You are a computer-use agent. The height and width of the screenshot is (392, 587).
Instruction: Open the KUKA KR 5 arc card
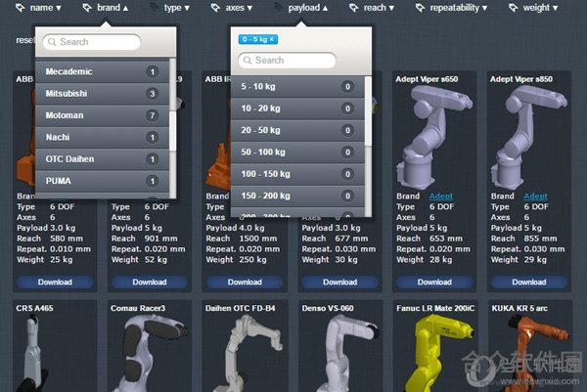click(x=530, y=346)
